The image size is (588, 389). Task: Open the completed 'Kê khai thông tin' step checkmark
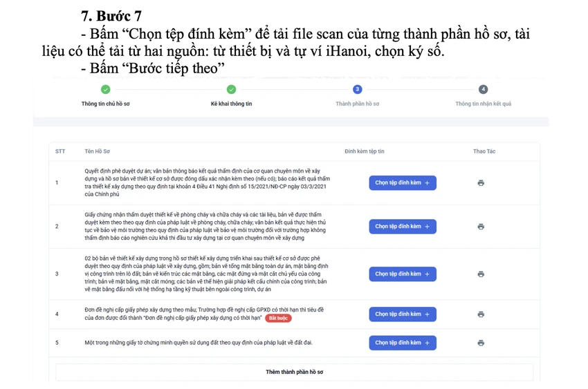[231, 90]
